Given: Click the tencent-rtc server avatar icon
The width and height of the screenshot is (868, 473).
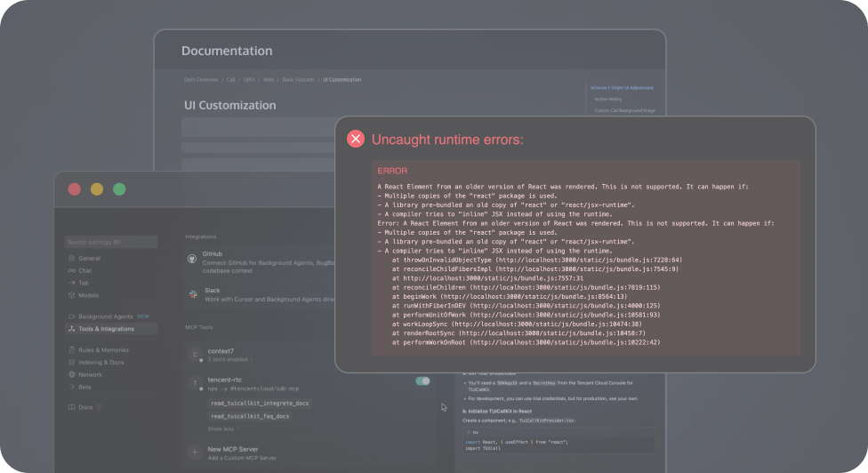Looking at the screenshot, I should (x=195, y=383).
